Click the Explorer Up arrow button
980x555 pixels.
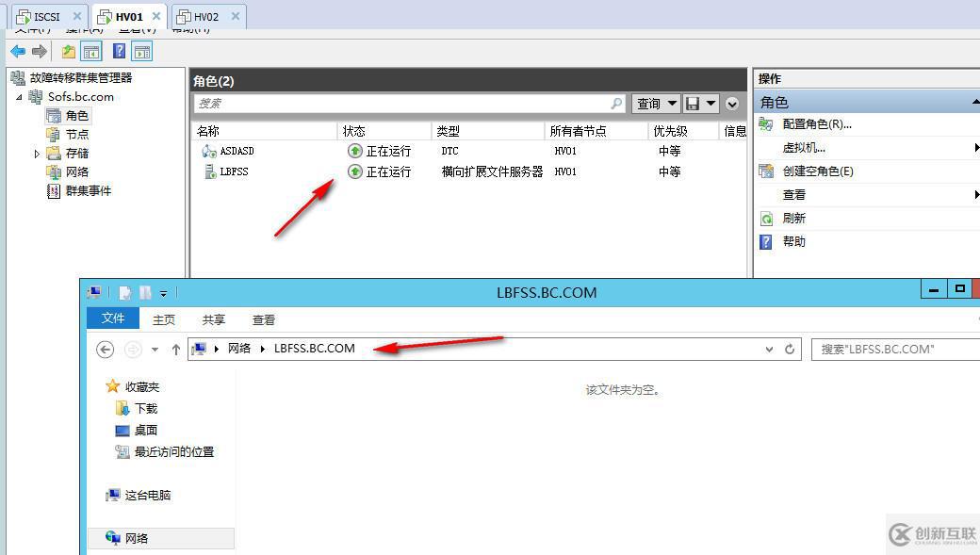click(x=176, y=350)
